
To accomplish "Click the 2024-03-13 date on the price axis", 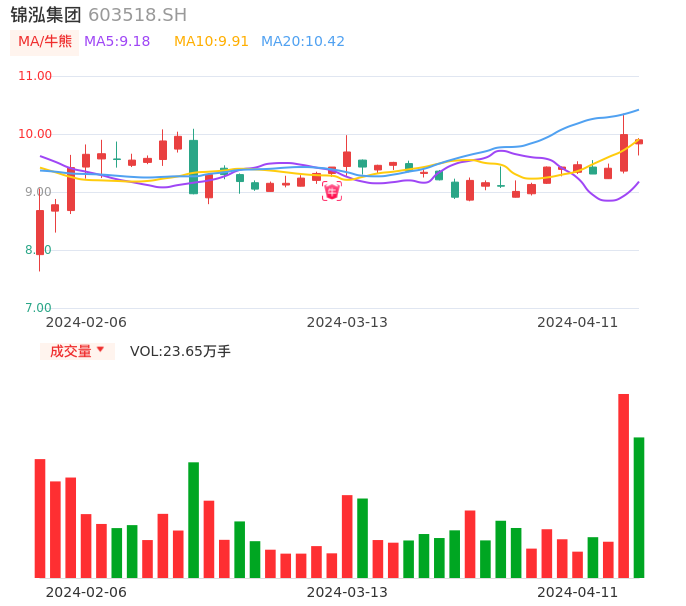I will (x=347, y=322).
